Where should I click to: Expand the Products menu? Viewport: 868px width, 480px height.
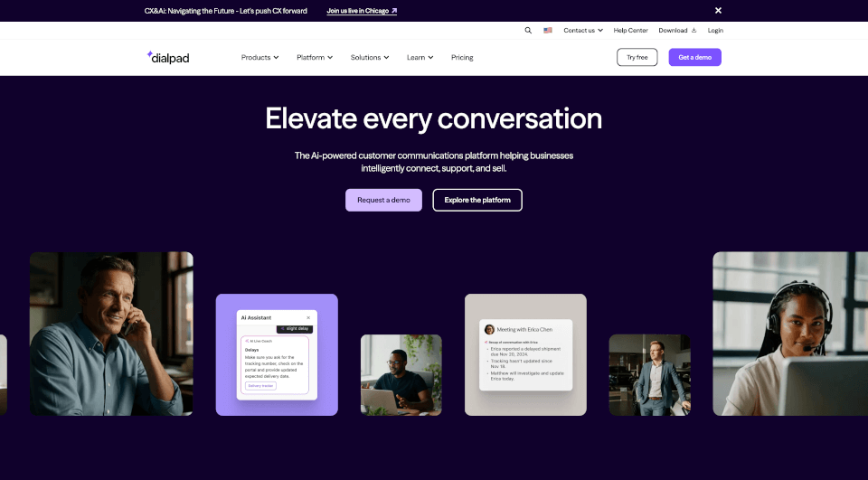click(259, 58)
